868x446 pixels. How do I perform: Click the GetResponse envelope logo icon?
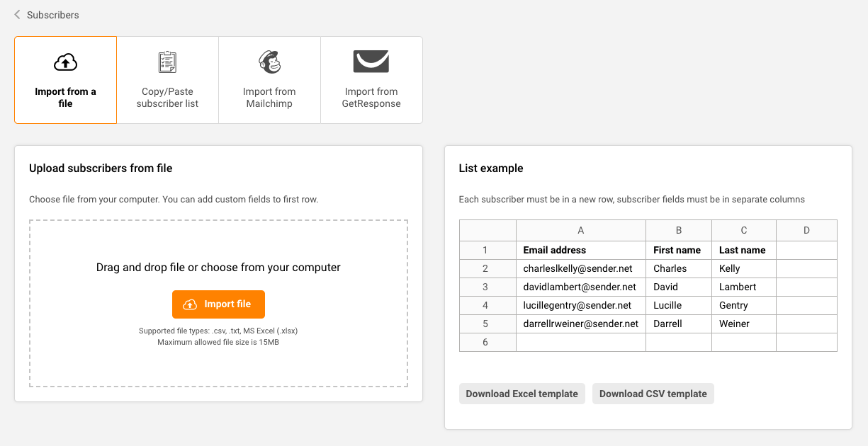[x=371, y=62]
